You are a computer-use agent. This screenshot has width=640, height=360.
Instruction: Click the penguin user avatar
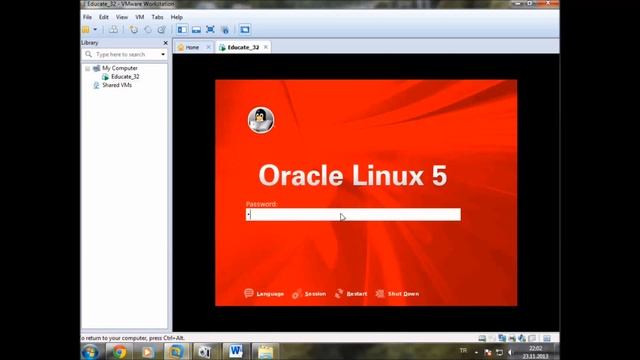[x=261, y=120]
